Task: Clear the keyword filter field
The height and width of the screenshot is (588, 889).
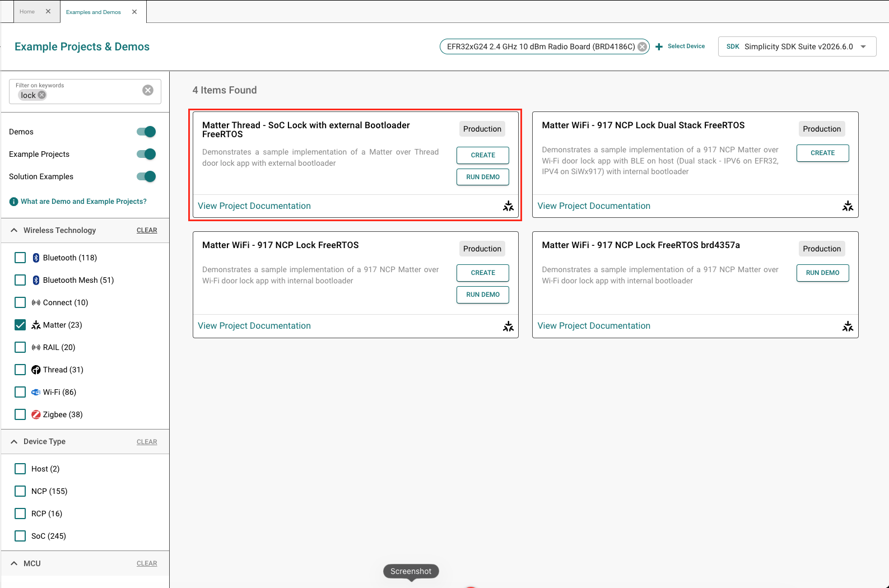Action: point(148,90)
